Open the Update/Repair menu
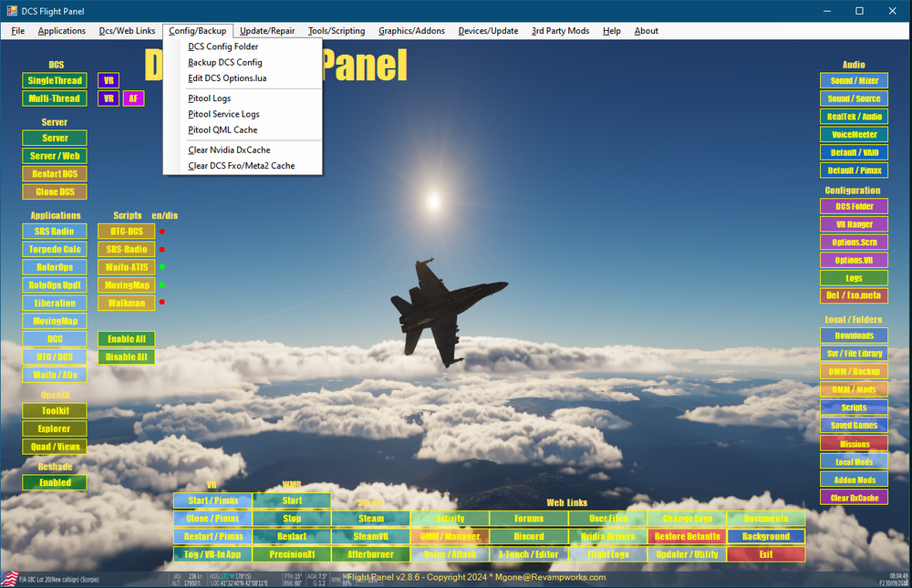 point(267,31)
